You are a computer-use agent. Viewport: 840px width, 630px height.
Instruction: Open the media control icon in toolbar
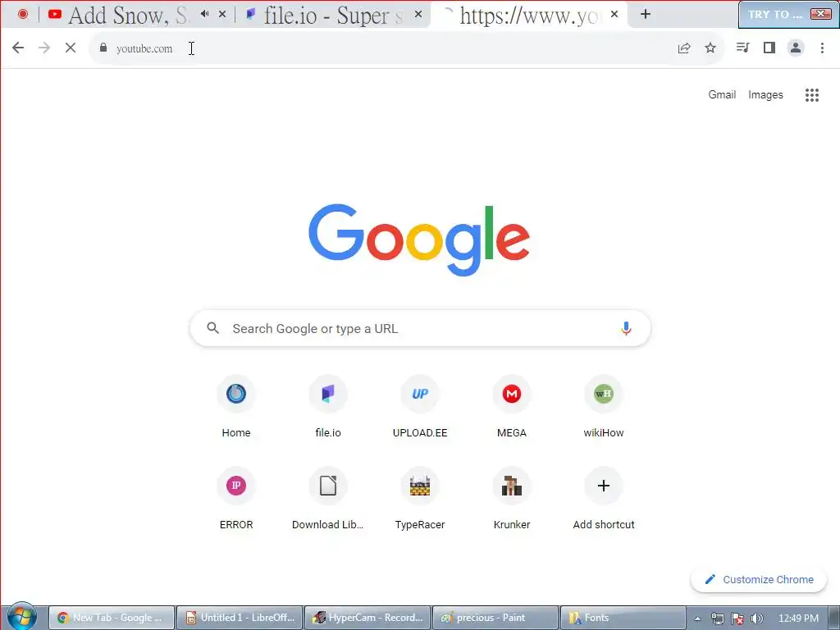(x=742, y=48)
